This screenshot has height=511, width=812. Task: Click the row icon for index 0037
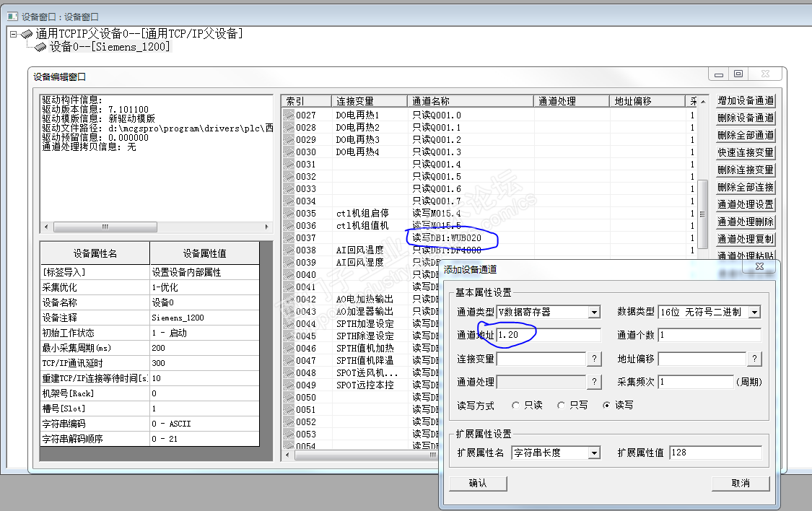289,238
